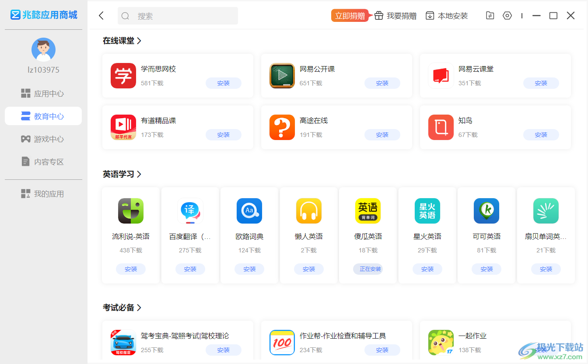Open the 知鸟 app icon
The height and width of the screenshot is (364, 588).
pos(441,127)
